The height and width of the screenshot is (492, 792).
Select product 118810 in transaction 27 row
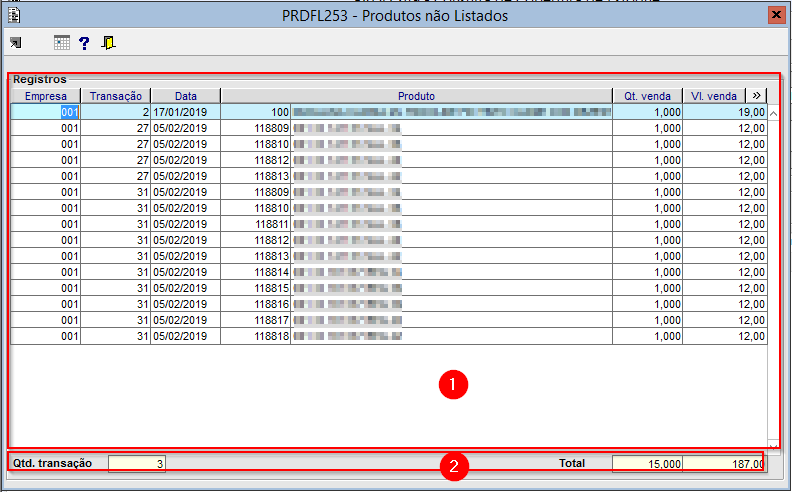(256, 144)
